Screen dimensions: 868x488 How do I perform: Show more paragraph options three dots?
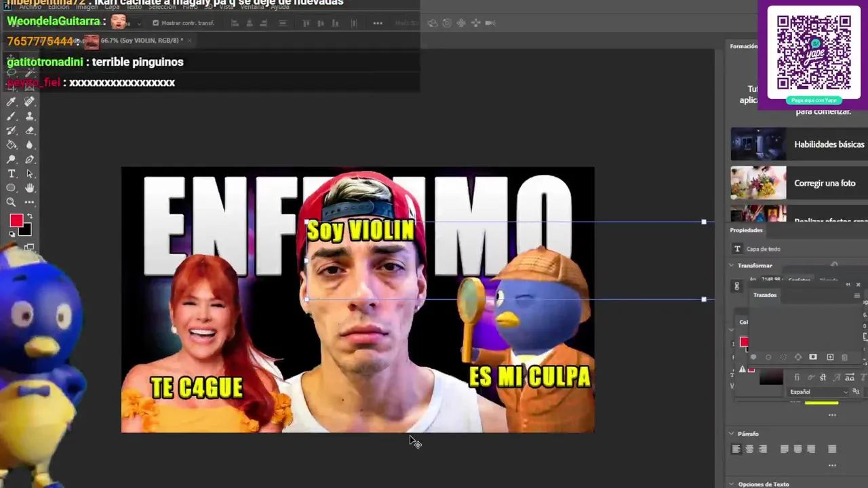pos(832,465)
